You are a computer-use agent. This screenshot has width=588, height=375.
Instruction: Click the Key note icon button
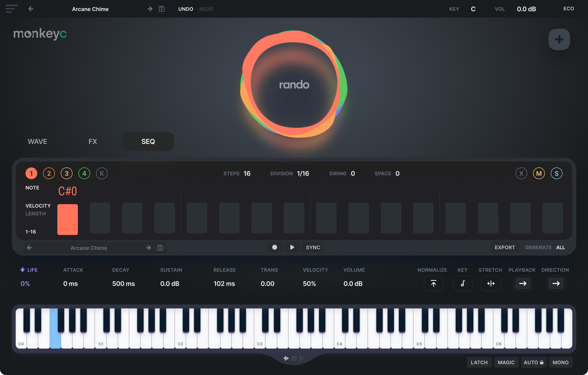pyautogui.click(x=463, y=283)
